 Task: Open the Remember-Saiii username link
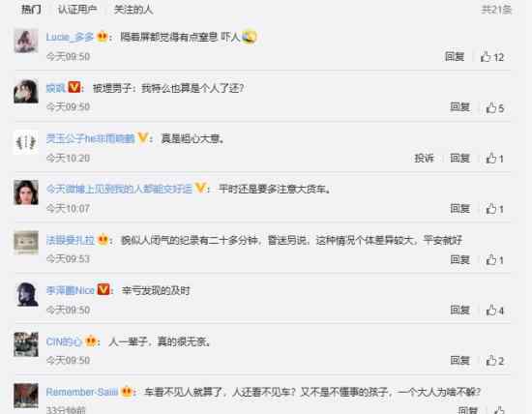[82, 392]
